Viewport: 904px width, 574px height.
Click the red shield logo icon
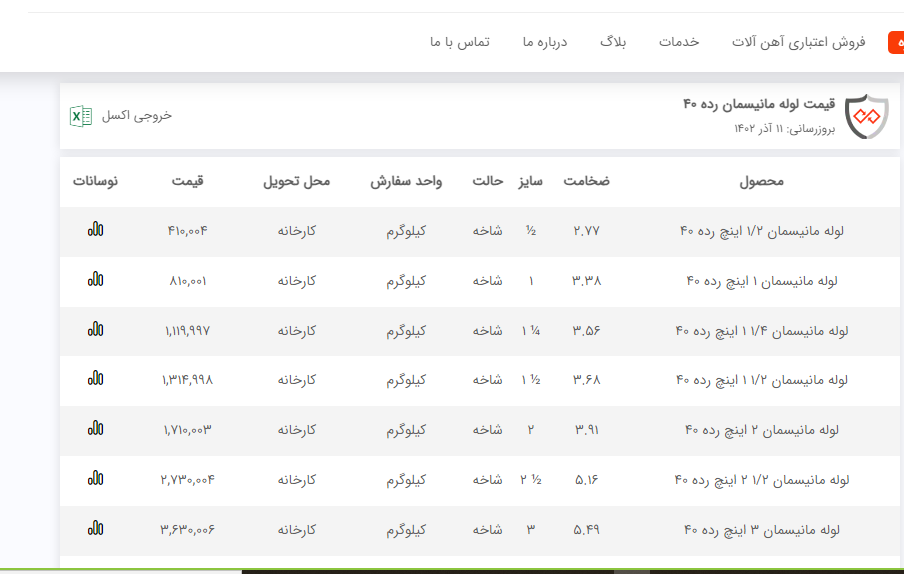[866, 117]
